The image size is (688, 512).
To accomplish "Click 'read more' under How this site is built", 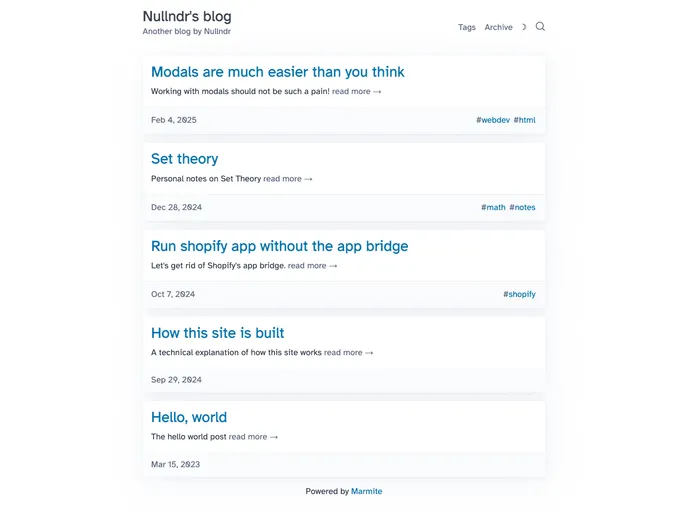I will tap(348, 353).
